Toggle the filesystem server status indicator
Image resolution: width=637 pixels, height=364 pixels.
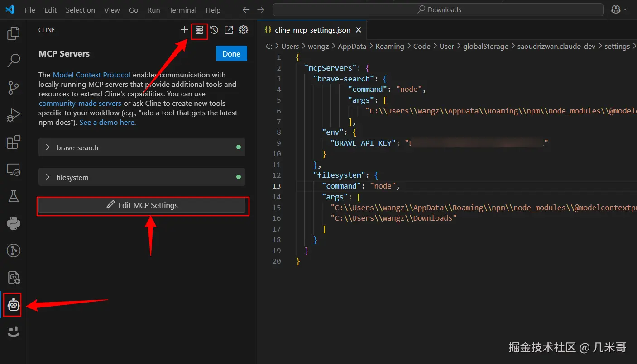point(239,177)
